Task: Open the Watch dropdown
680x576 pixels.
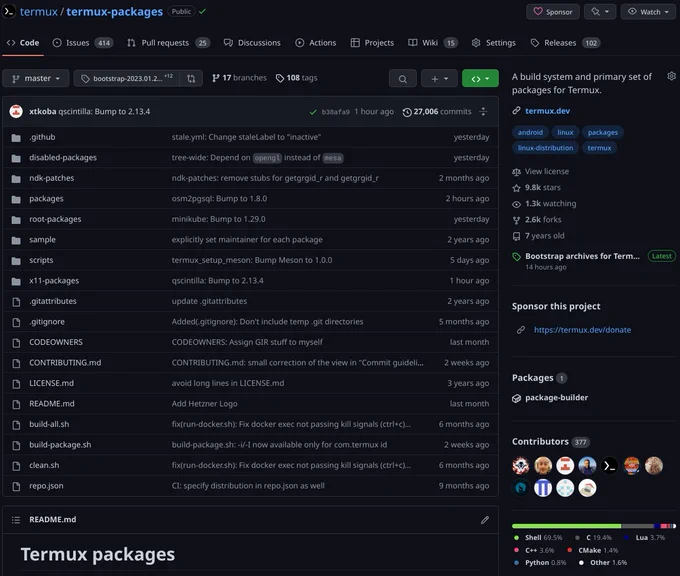Action: [x=648, y=12]
